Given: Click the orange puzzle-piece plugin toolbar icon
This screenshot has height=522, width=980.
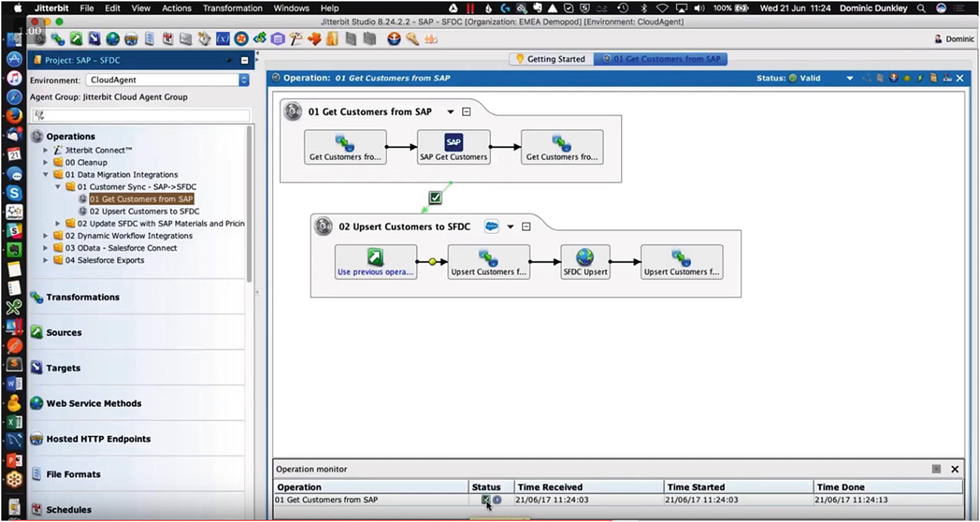Looking at the screenshot, I should 314,39.
